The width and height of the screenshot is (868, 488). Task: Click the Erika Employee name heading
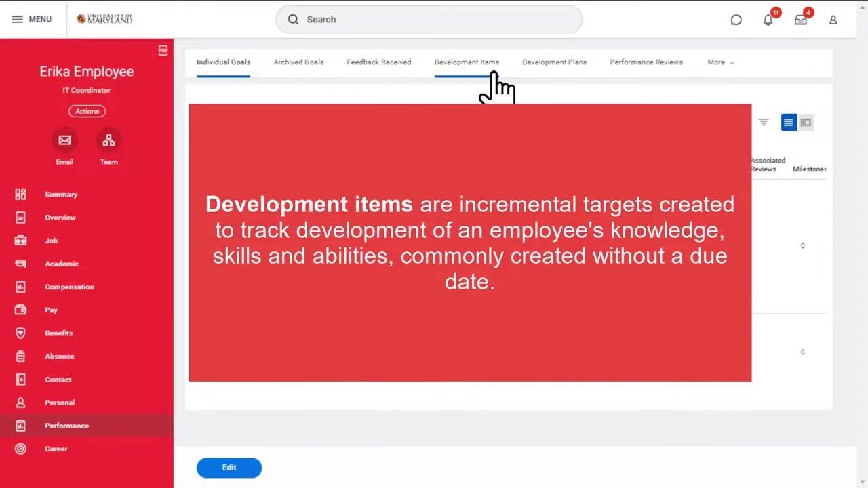tap(87, 72)
